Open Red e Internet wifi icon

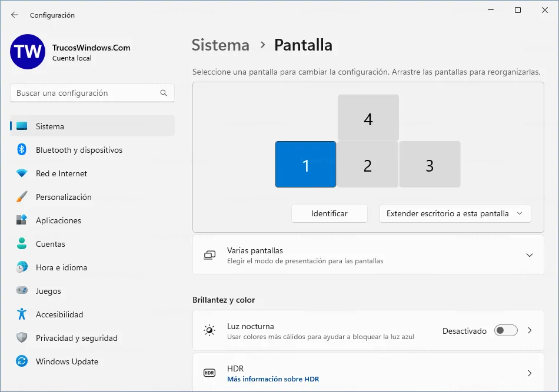tap(22, 173)
